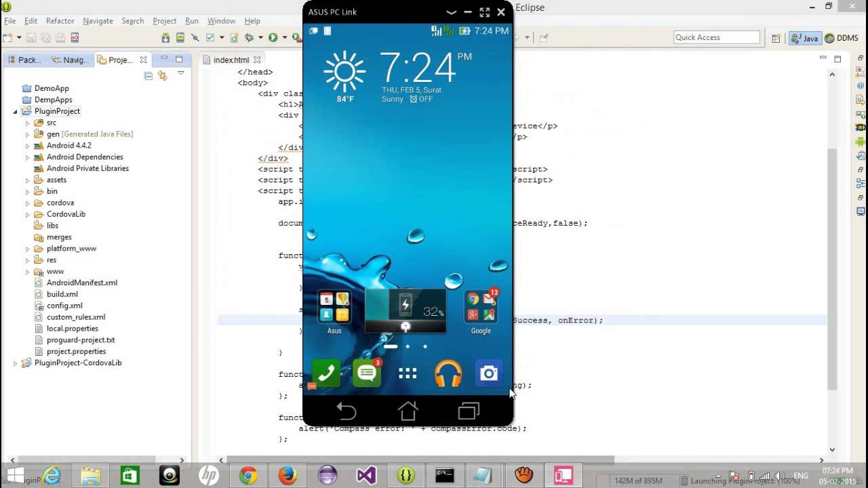Tap the Camera icon on phone
868x488 pixels.
pos(489,373)
